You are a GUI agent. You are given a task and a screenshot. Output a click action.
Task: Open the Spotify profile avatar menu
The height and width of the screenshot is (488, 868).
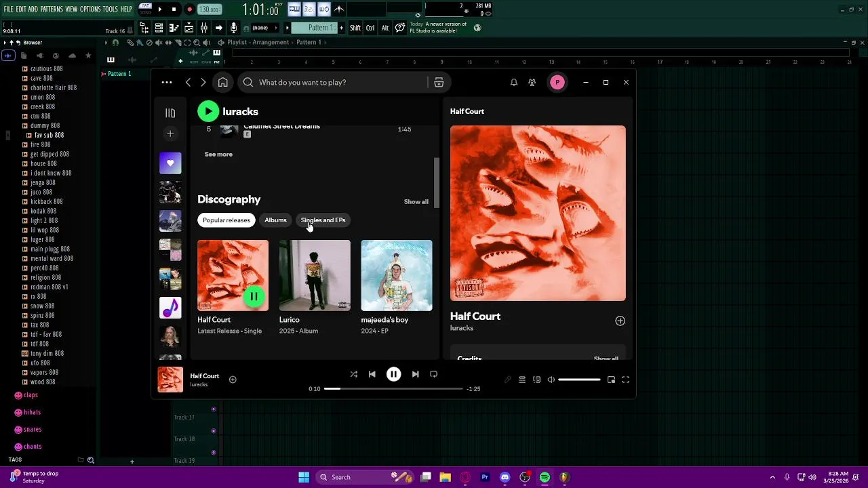click(x=557, y=83)
